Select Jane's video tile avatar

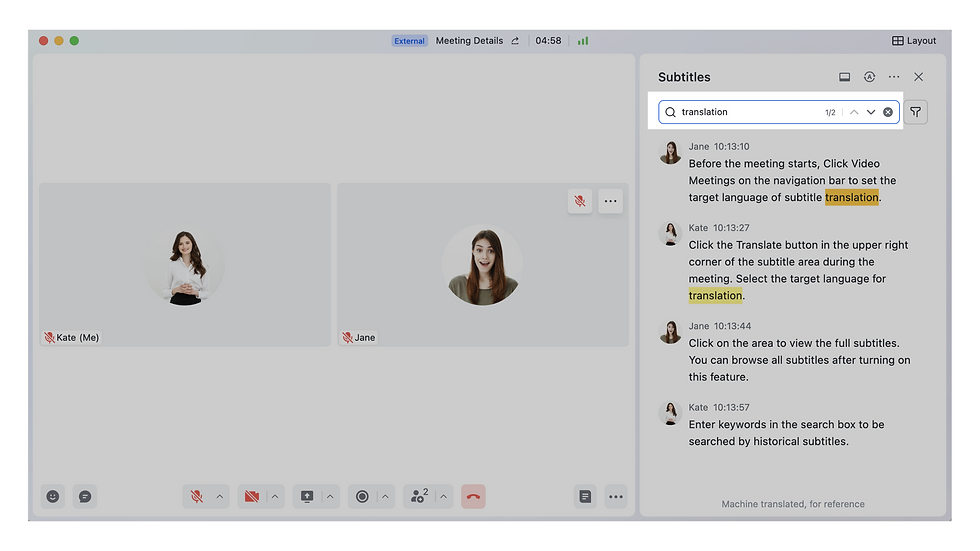tap(482, 265)
